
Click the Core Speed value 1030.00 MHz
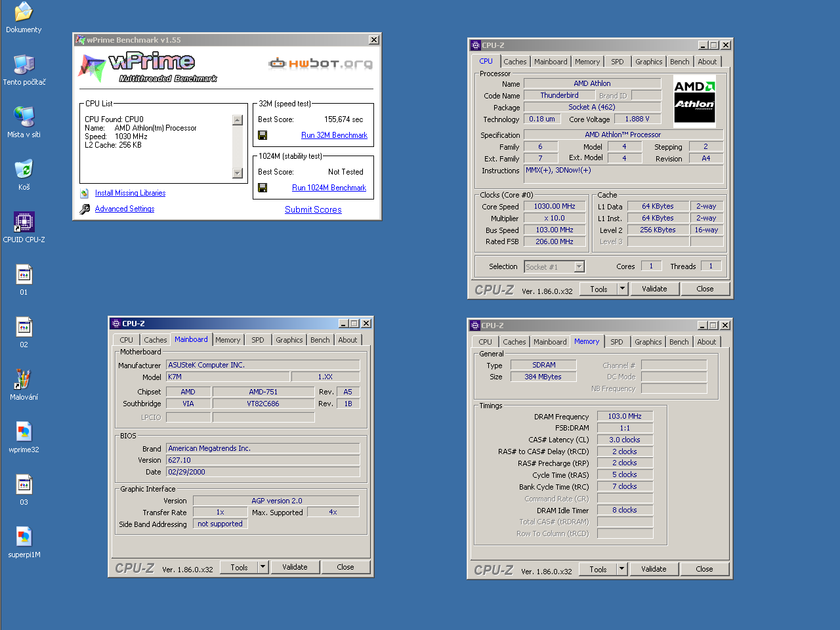(x=555, y=206)
